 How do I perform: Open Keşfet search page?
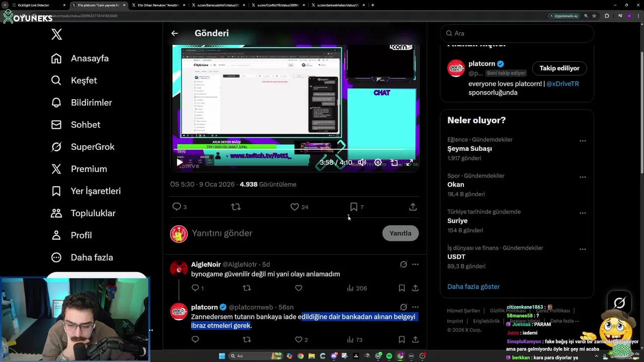[x=74, y=80]
